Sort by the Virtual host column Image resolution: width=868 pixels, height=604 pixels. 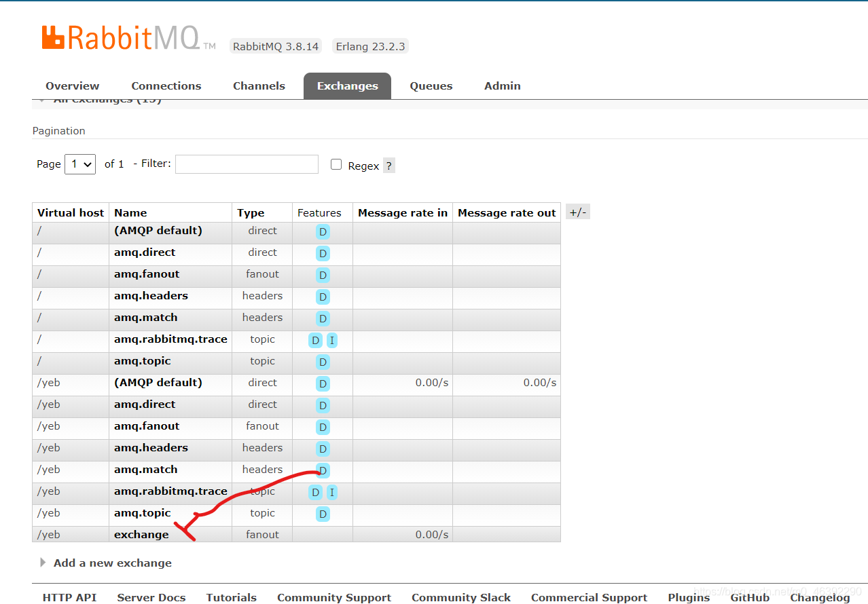[71, 212]
